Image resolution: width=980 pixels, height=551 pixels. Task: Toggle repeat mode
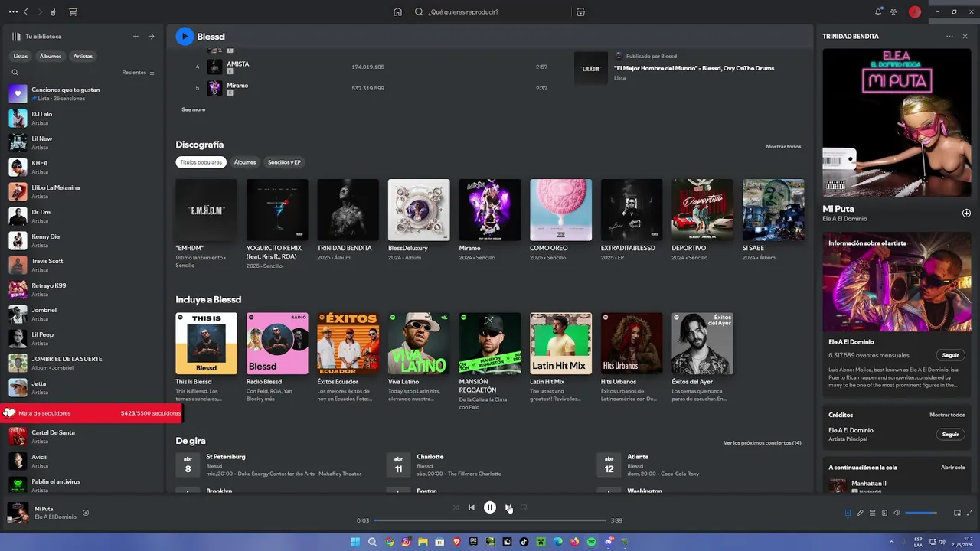point(524,507)
